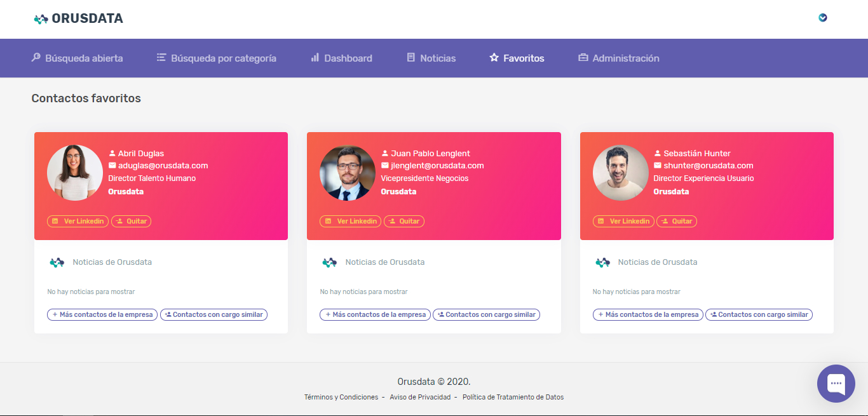
Task: Click Más contactos de la empresa under Juan Pablo Lenglent
Action: coord(375,314)
